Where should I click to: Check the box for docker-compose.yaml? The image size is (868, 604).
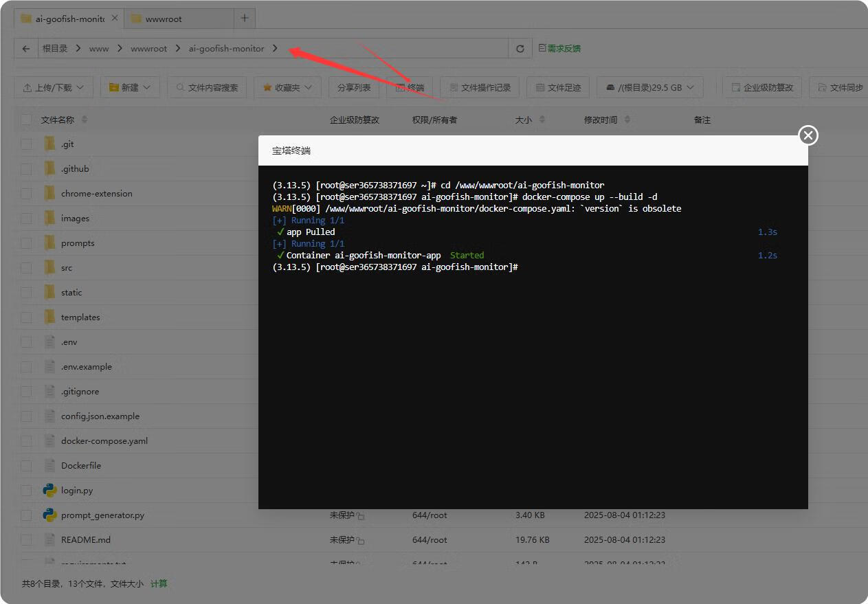26,441
